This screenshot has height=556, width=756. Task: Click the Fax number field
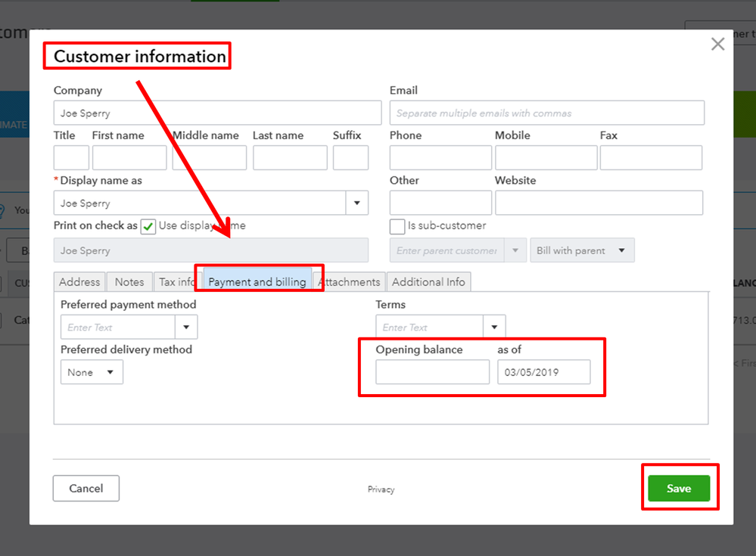click(651, 157)
